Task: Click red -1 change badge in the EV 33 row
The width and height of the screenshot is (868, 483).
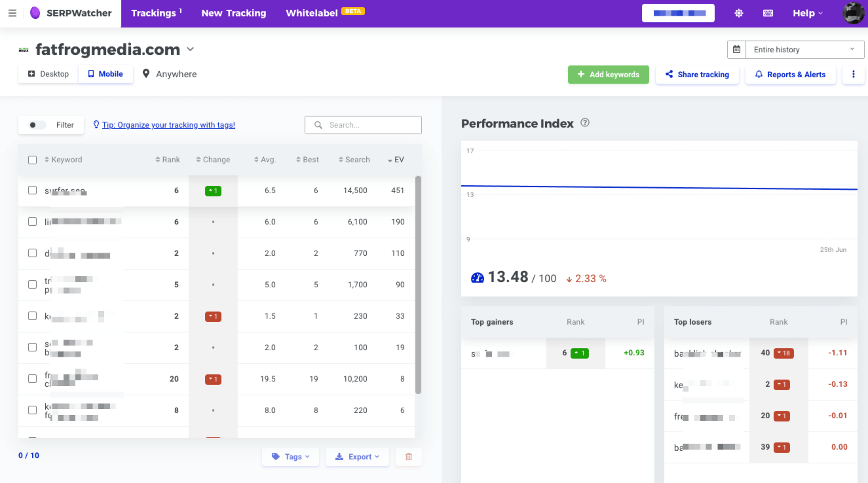Action: tap(213, 317)
